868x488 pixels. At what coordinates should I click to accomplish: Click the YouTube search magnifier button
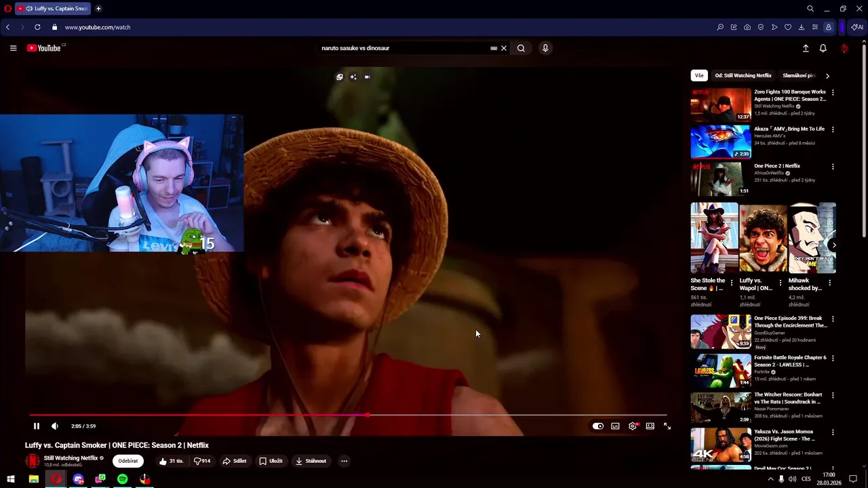521,48
